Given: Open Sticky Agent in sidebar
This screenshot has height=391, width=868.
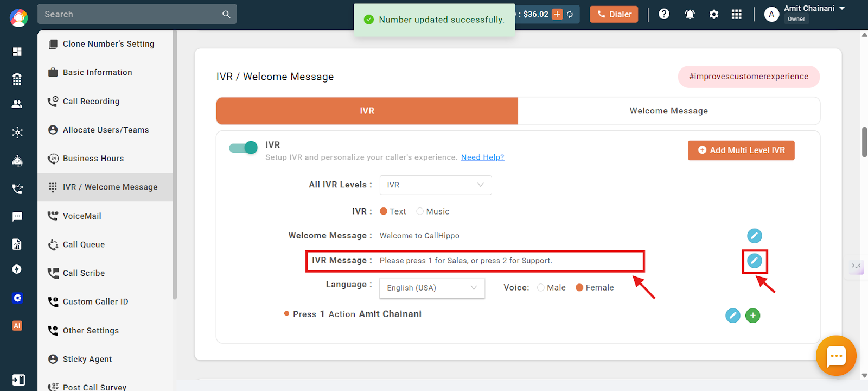Looking at the screenshot, I should [x=105, y=359].
